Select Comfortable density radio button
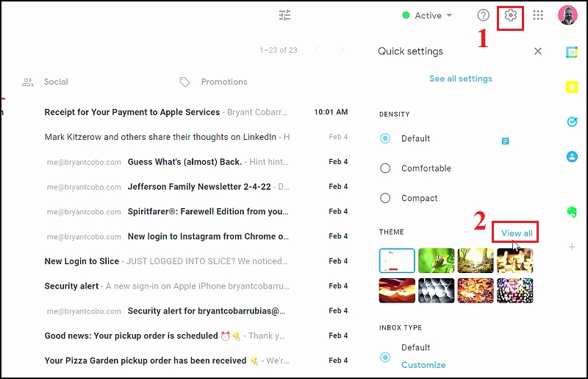Viewport: 588px width, 379px height. click(385, 169)
